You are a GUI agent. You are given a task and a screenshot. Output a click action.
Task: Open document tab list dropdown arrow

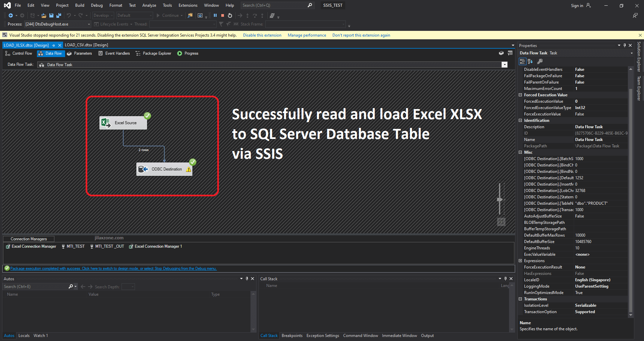coord(513,45)
